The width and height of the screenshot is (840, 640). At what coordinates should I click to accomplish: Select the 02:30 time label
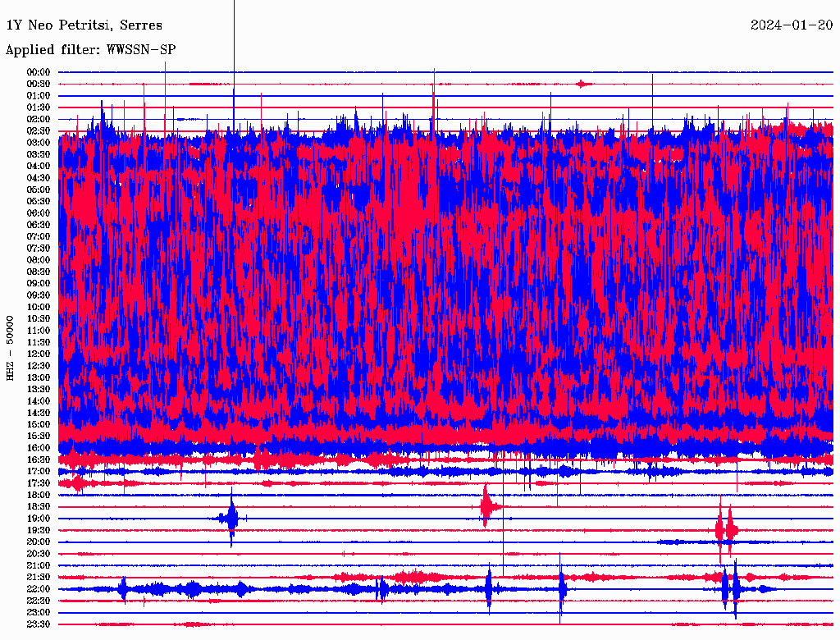click(39, 130)
